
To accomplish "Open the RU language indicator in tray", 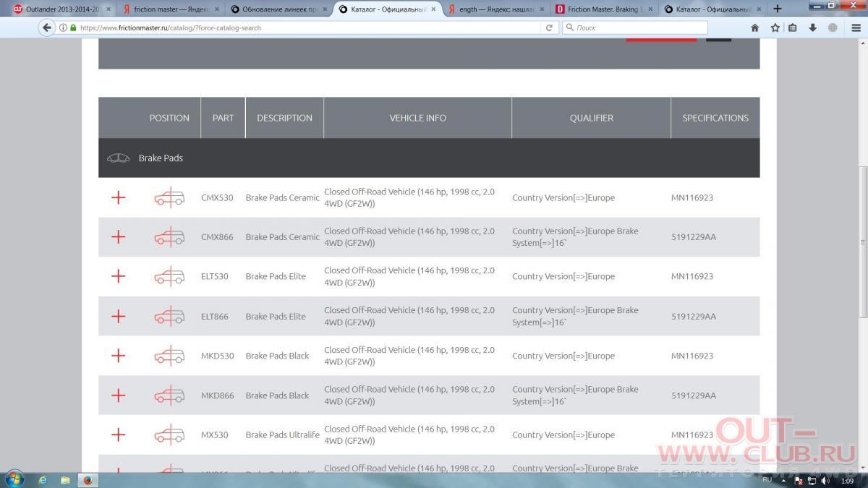I will (767, 479).
